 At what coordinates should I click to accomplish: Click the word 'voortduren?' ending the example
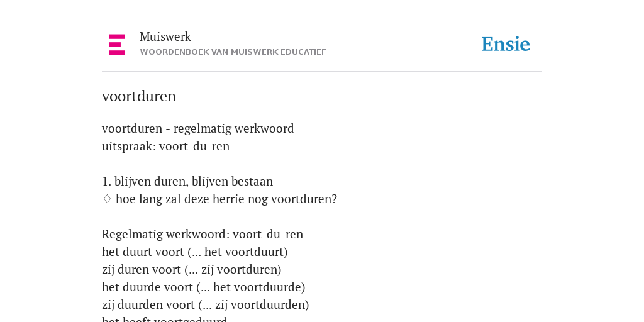pyautogui.click(x=304, y=199)
